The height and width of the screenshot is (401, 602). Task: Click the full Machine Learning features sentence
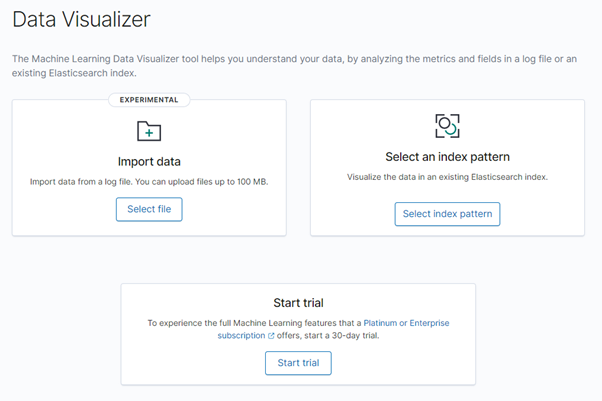[x=253, y=323]
